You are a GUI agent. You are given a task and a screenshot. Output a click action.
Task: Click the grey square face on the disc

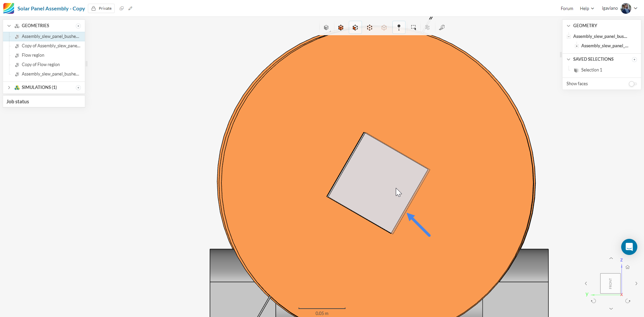[378, 182]
